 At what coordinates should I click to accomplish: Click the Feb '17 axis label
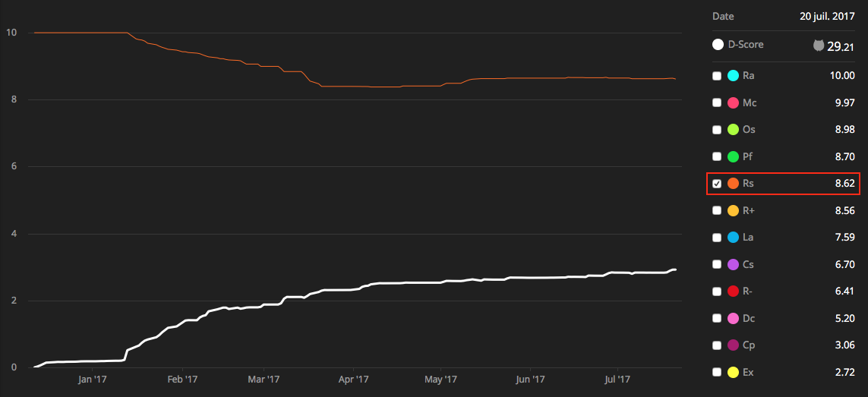[182, 380]
